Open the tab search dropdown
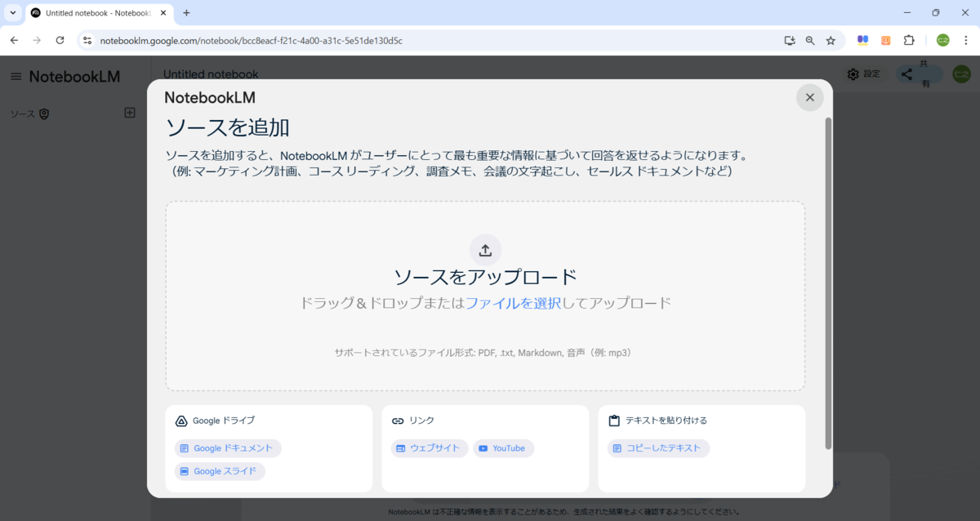The height and width of the screenshot is (521, 980). click(x=13, y=13)
